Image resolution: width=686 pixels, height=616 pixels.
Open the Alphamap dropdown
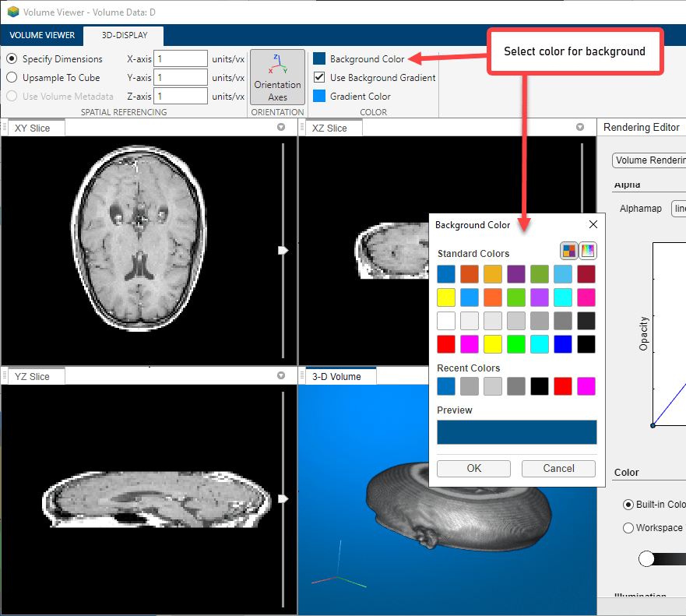click(678, 209)
